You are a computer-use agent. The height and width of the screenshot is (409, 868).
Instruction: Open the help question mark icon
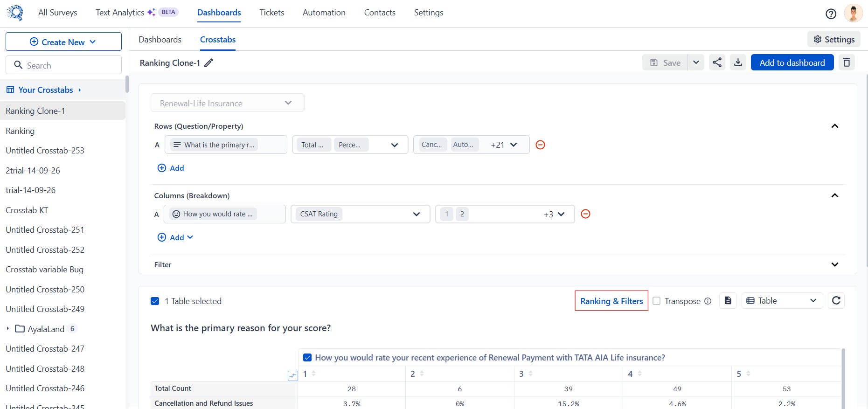click(831, 14)
